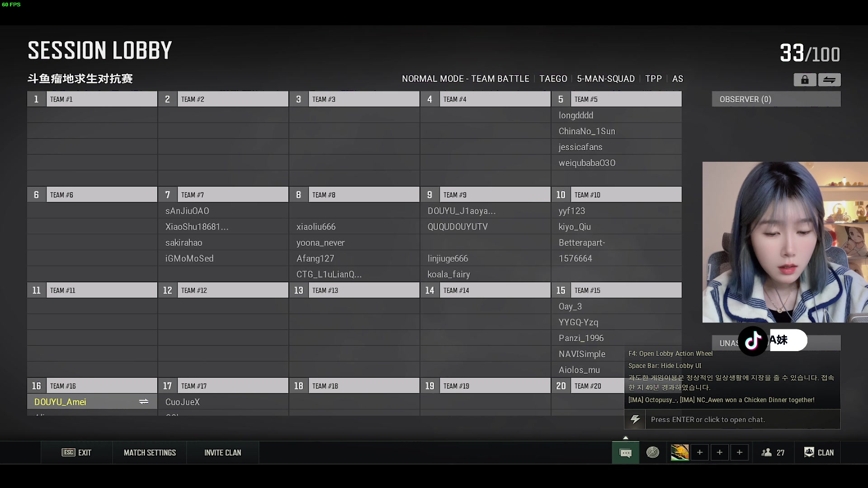Click the second plus icon in toolbar

click(720, 452)
